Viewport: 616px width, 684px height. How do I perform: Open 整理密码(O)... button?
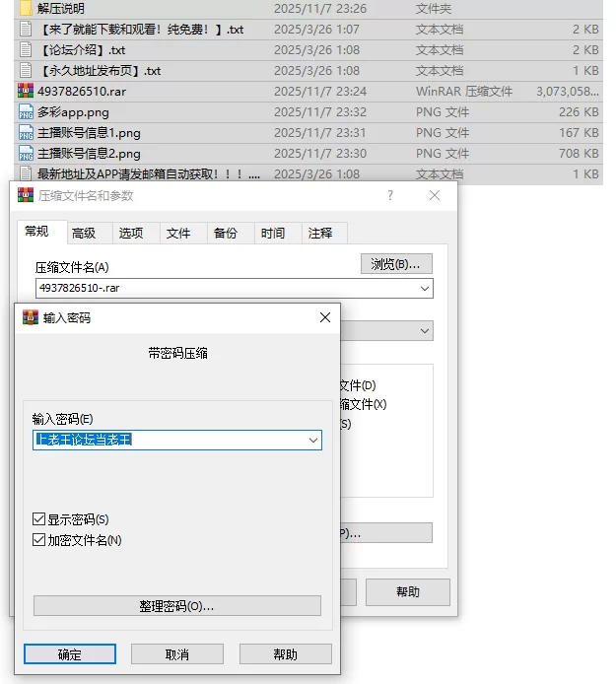pos(177,606)
